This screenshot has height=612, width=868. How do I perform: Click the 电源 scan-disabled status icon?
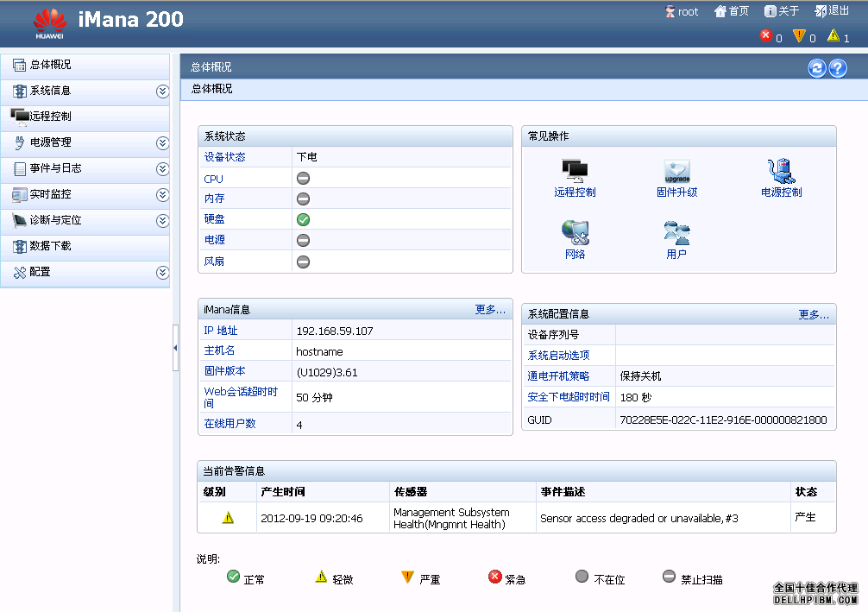click(x=304, y=240)
